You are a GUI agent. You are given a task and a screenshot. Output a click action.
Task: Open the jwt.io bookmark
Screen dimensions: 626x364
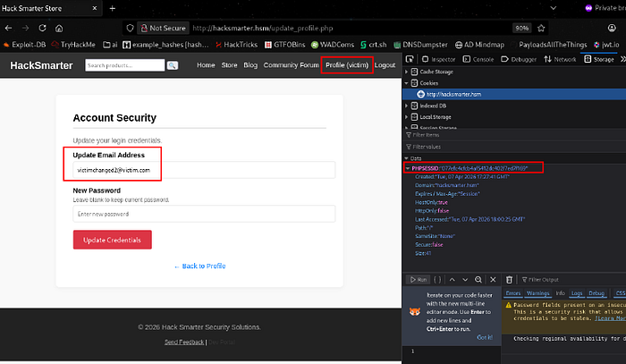coord(607,45)
